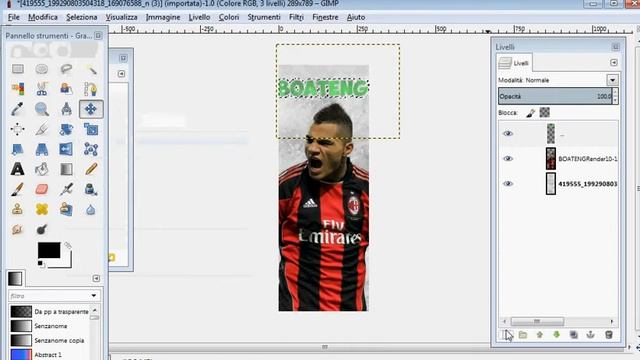640x360 pixels.
Task: Switch to the Livelli tab
Action: click(x=514, y=63)
